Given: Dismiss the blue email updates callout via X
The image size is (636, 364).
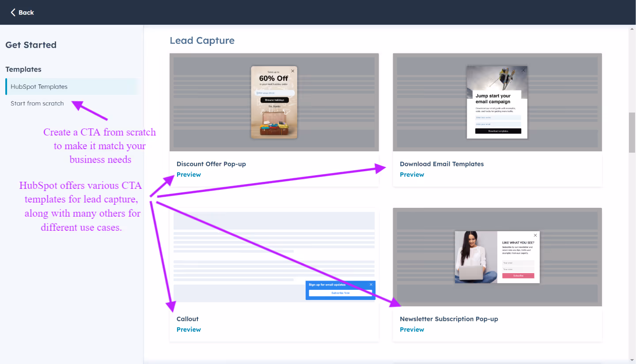Looking at the screenshot, I should [x=371, y=284].
